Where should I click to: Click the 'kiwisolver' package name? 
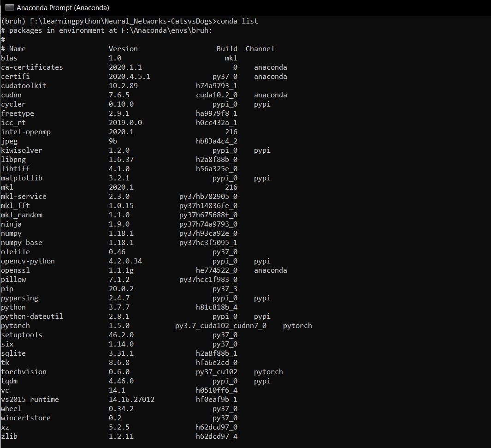(22, 150)
